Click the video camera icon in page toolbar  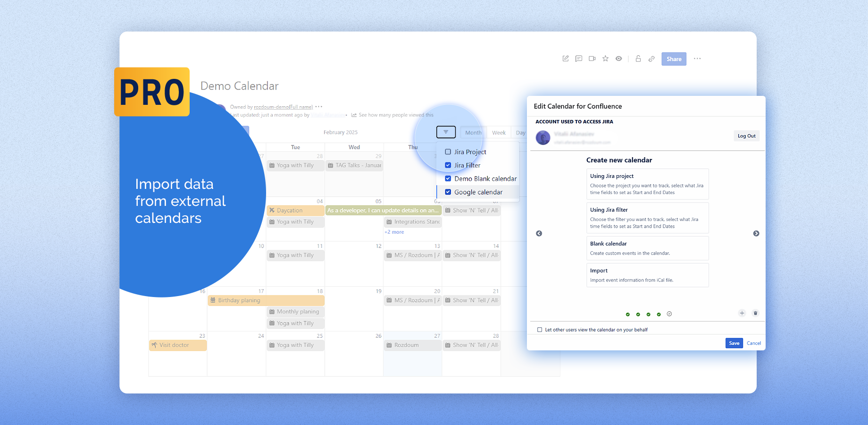coord(592,59)
